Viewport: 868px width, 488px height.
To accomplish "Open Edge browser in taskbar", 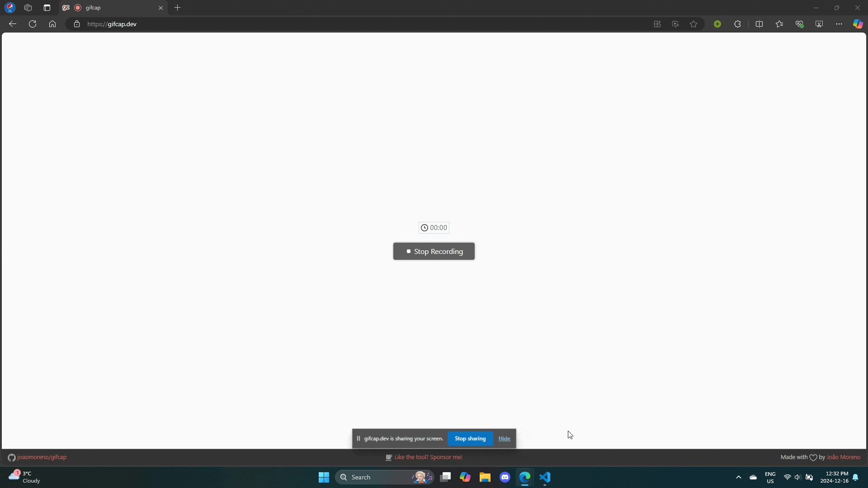I will 524,477.
